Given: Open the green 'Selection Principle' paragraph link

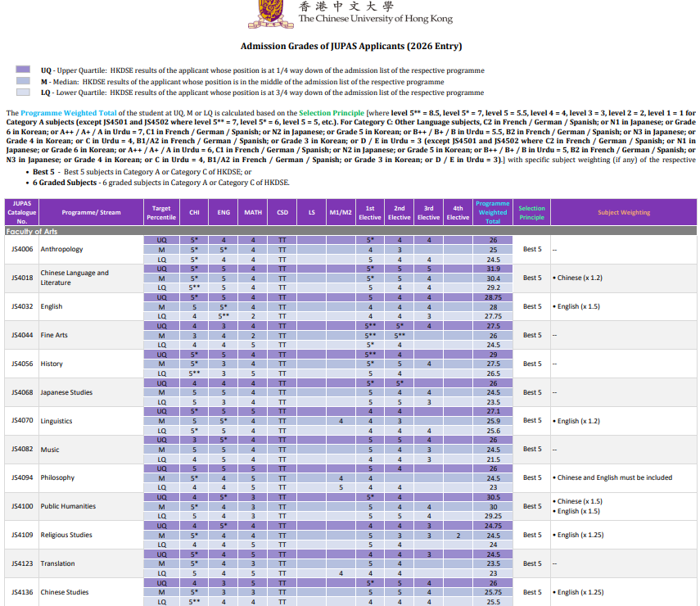Looking at the screenshot, I should click(x=332, y=113).
